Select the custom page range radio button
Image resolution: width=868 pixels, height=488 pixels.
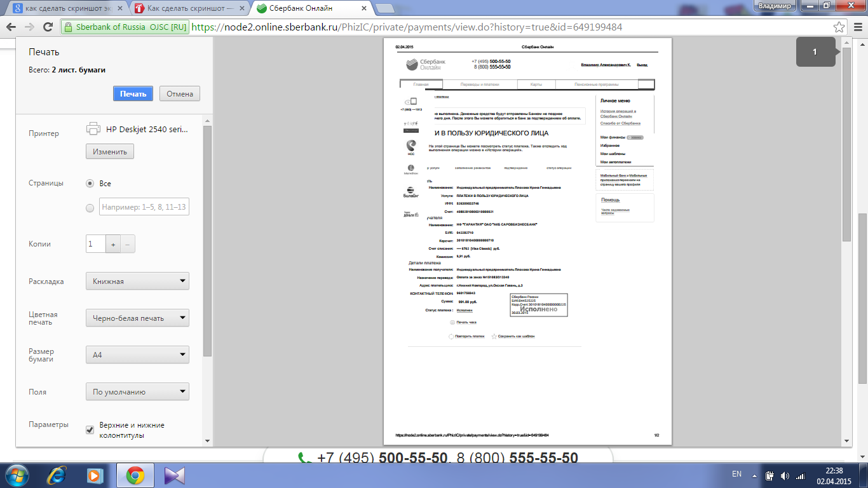pyautogui.click(x=90, y=207)
